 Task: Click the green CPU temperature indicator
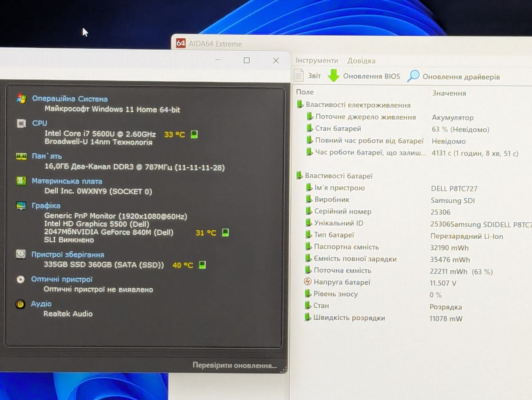coord(194,134)
